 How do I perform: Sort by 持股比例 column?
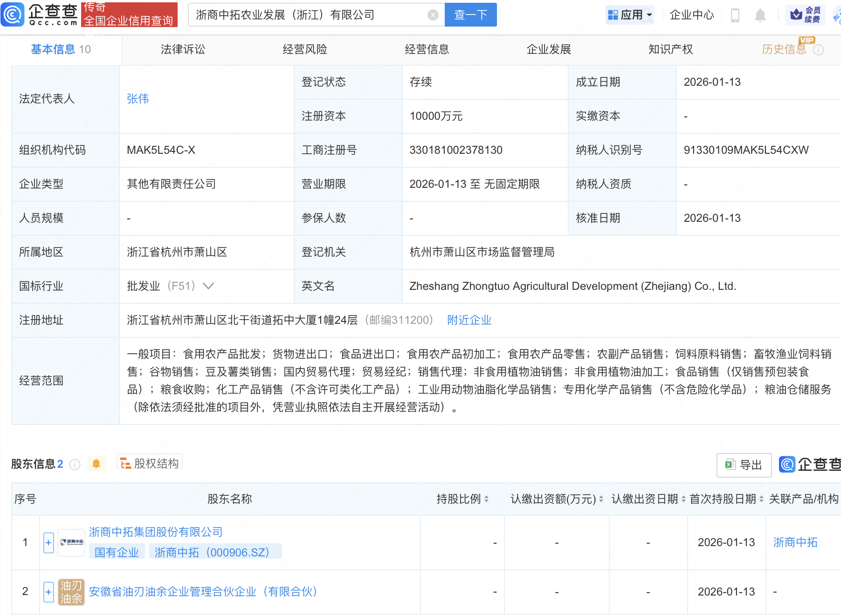[x=462, y=499]
